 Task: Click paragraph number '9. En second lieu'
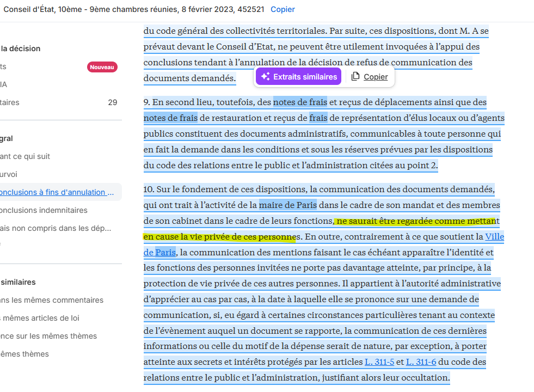click(179, 102)
